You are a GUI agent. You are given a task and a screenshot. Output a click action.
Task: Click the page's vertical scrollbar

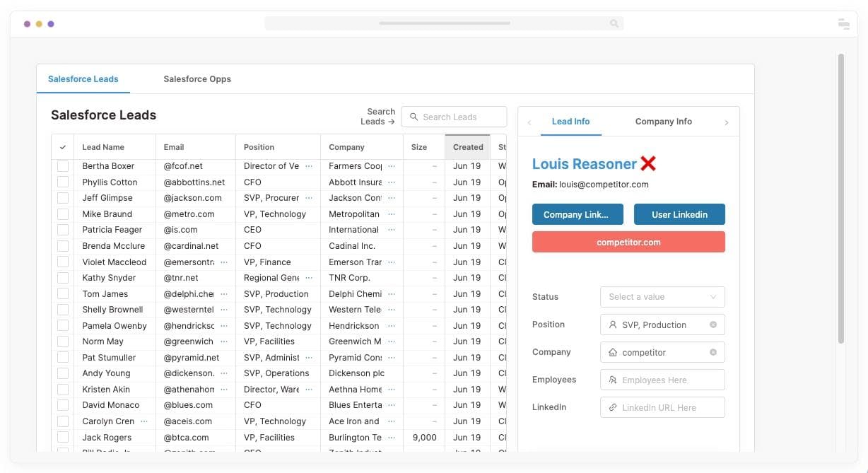point(840,198)
